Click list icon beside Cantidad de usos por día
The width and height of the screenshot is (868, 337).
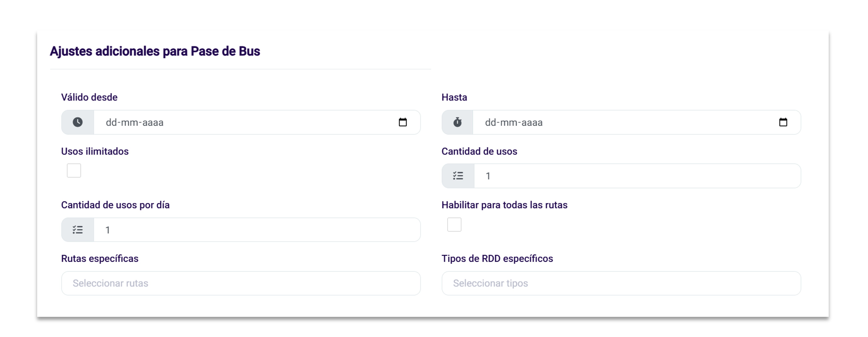[x=77, y=230]
